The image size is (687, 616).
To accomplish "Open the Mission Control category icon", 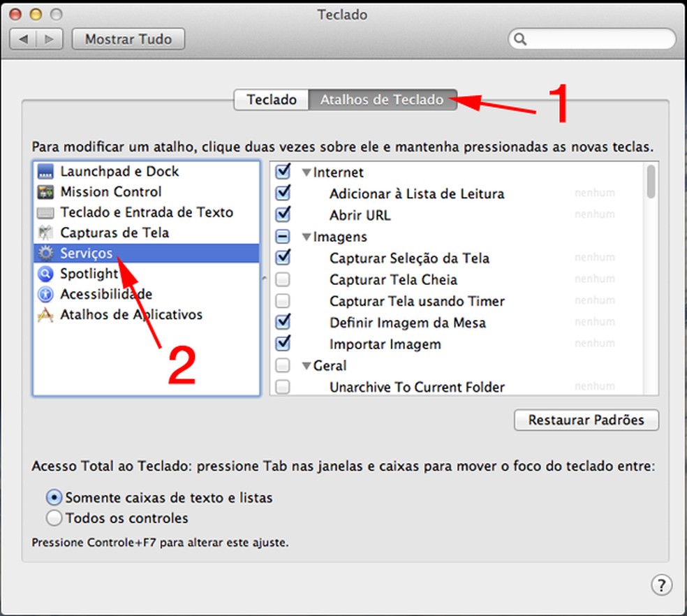I will click(45, 192).
